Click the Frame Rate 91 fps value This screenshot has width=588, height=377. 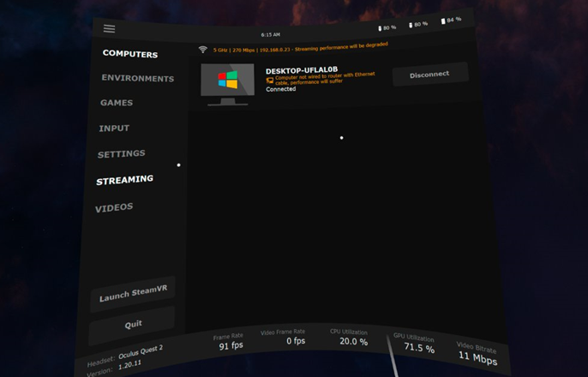(x=231, y=345)
